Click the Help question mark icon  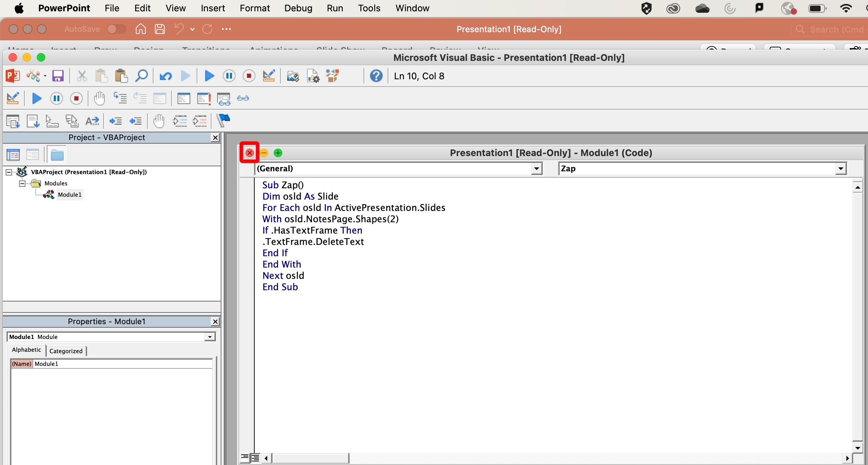(x=376, y=76)
